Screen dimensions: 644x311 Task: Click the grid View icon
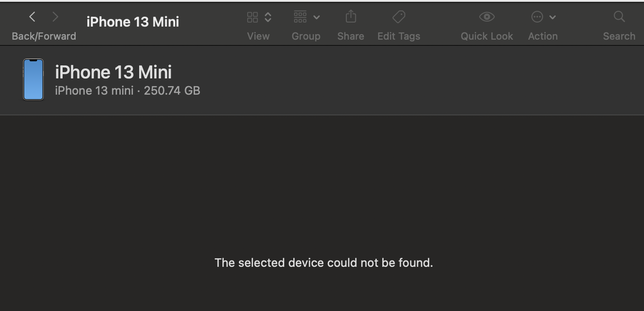click(253, 17)
